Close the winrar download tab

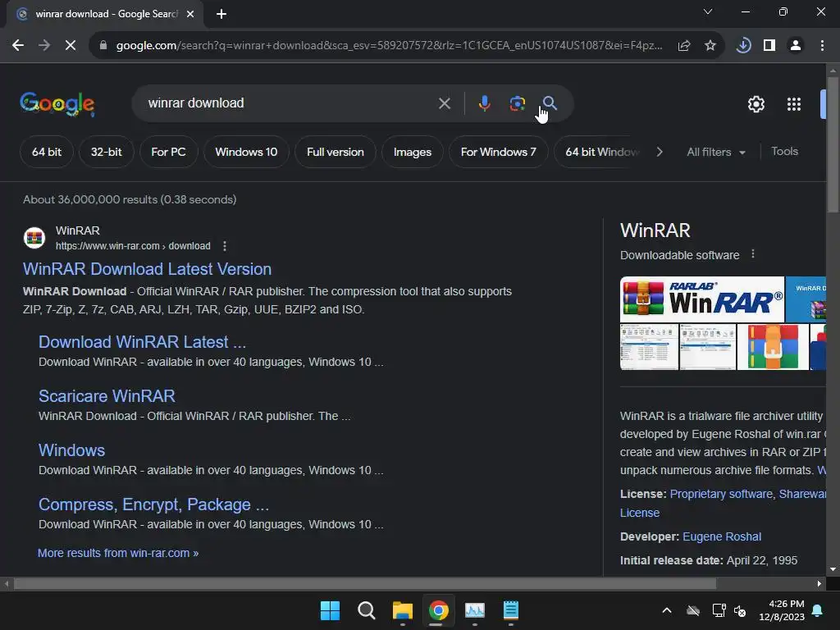pos(190,14)
